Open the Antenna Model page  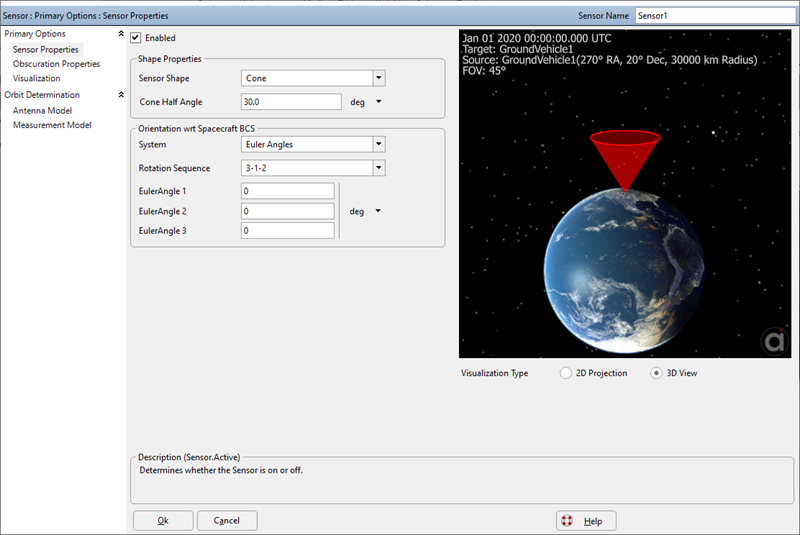click(42, 111)
